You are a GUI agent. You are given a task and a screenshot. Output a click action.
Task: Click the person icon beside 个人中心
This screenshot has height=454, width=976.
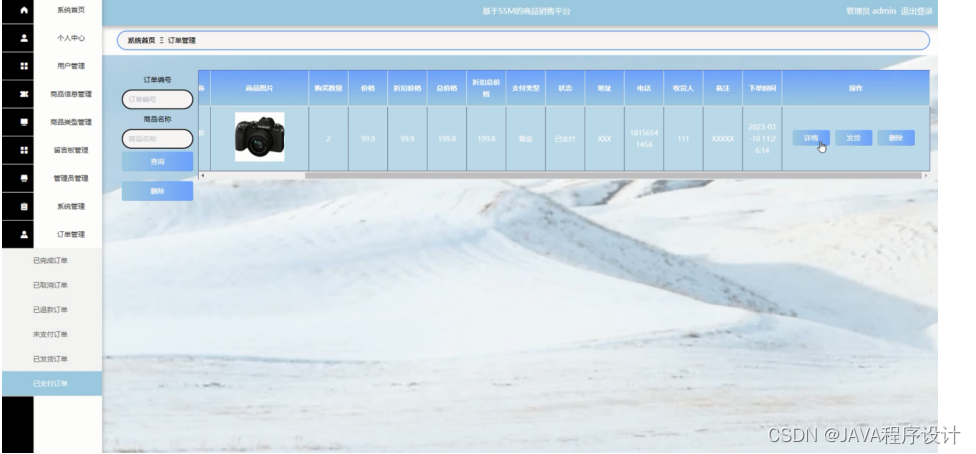(24, 38)
